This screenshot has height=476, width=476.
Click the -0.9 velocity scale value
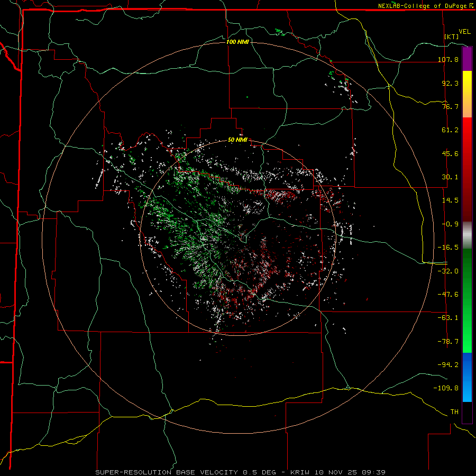click(x=450, y=224)
